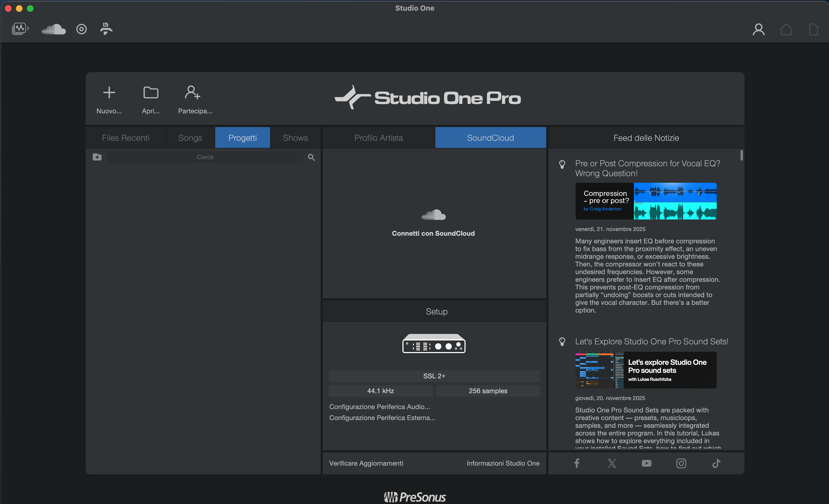Activate the Profilo Artista tab

tap(379, 137)
